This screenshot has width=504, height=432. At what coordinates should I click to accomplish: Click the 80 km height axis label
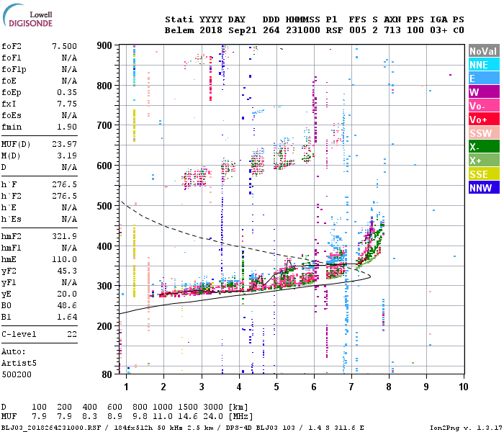click(107, 374)
